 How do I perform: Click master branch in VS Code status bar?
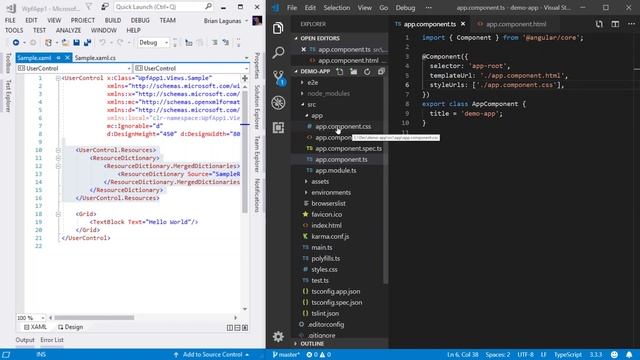click(286, 354)
